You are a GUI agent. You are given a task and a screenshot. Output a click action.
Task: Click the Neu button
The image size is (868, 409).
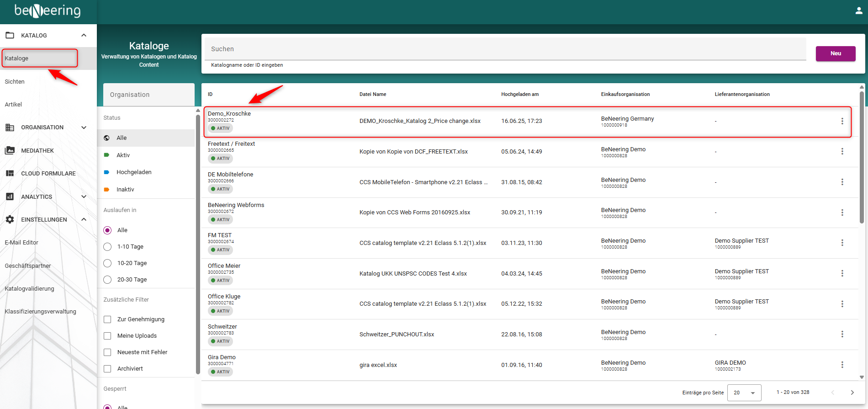835,53
